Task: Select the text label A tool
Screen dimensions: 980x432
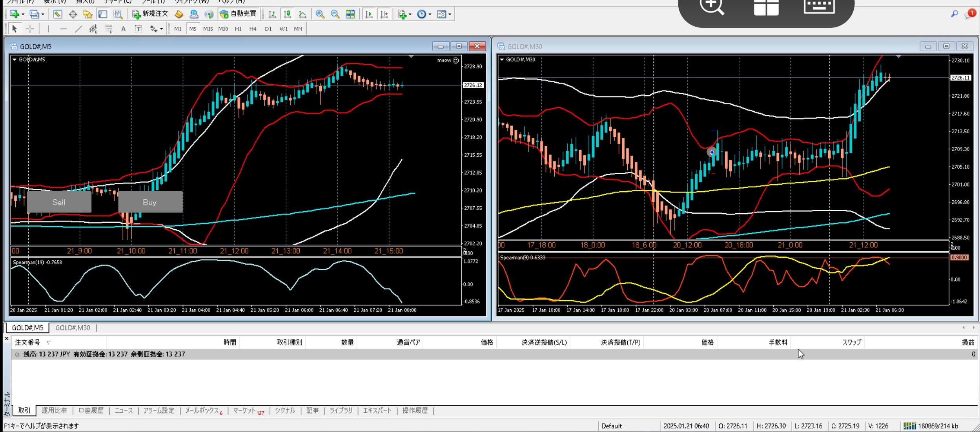Action: click(x=123, y=29)
